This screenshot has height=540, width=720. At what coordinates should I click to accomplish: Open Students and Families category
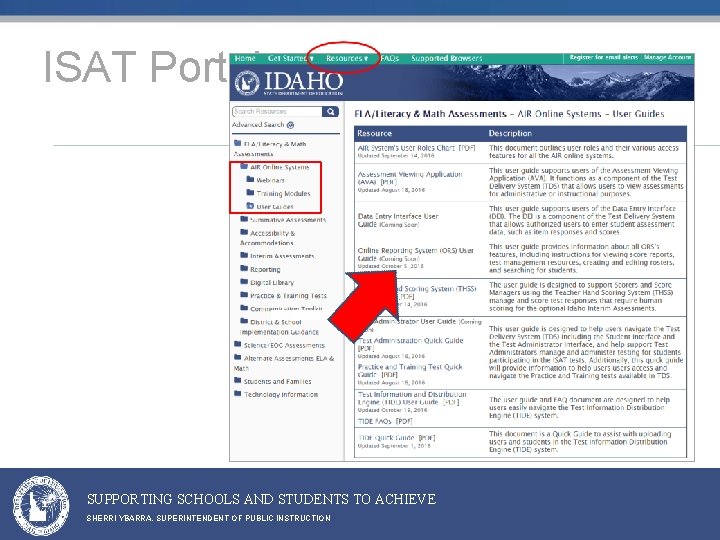pyautogui.click(x=277, y=382)
